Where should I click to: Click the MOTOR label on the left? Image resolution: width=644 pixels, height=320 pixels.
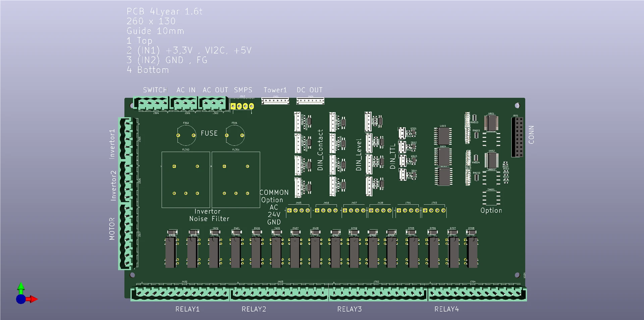[x=112, y=229]
